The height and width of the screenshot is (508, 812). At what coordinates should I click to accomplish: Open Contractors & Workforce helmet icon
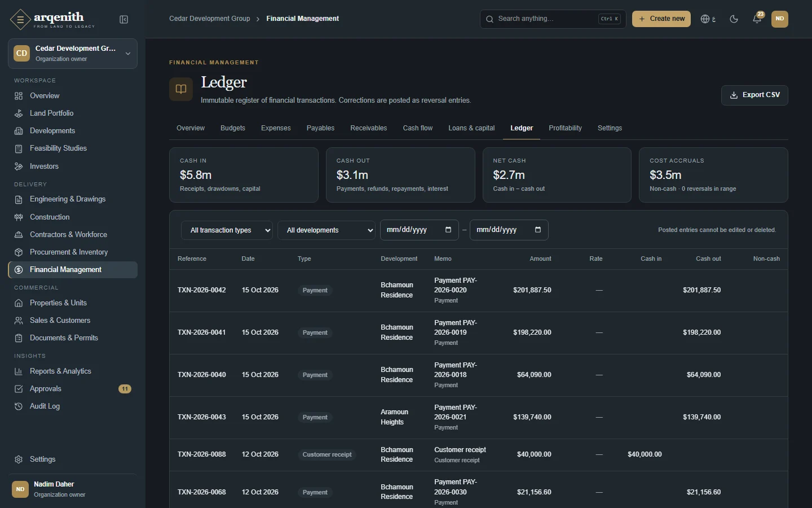(19, 235)
